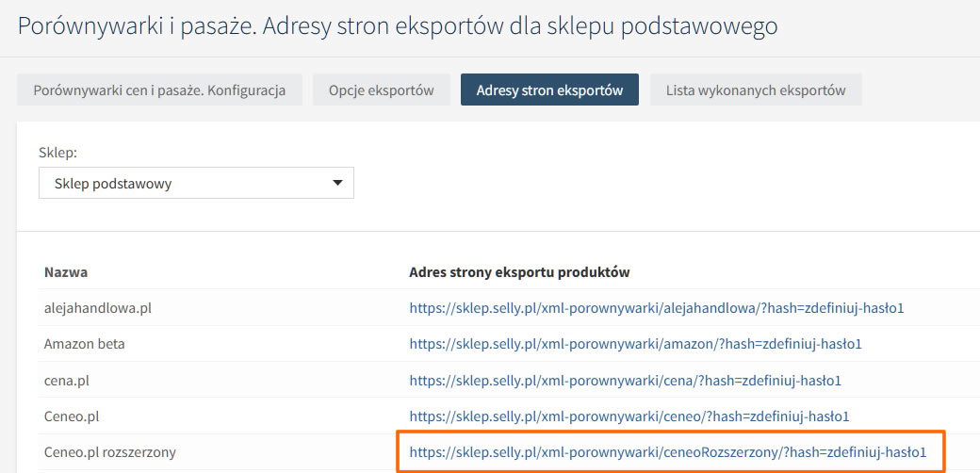Click the Amazon beta row name
Screen dimensions: 980x473
(x=84, y=344)
